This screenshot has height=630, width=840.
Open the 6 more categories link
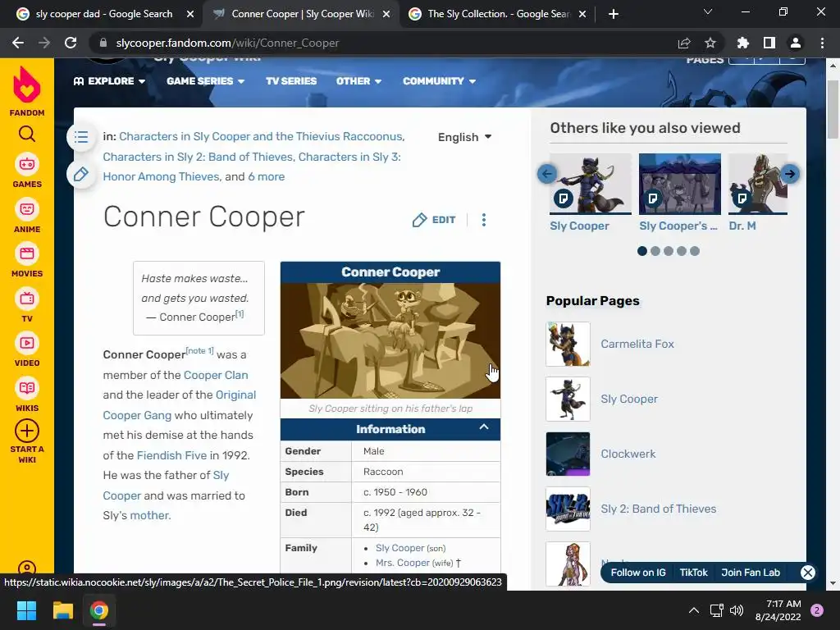267,177
